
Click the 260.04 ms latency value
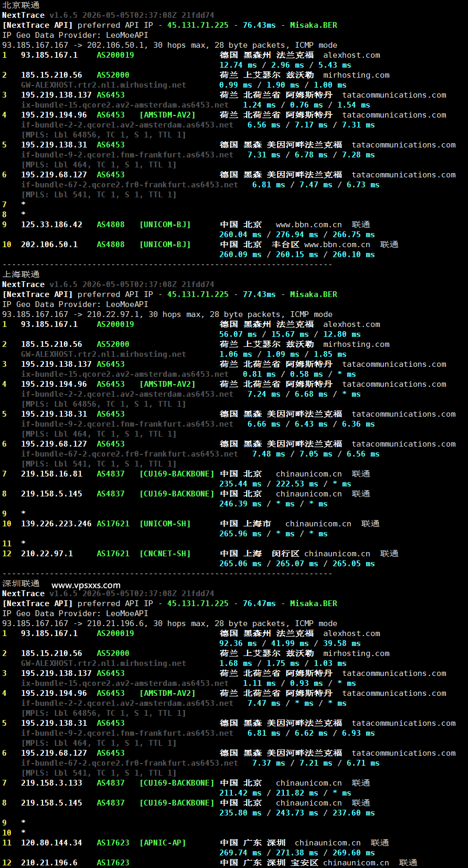pyautogui.click(x=240, y=235)
